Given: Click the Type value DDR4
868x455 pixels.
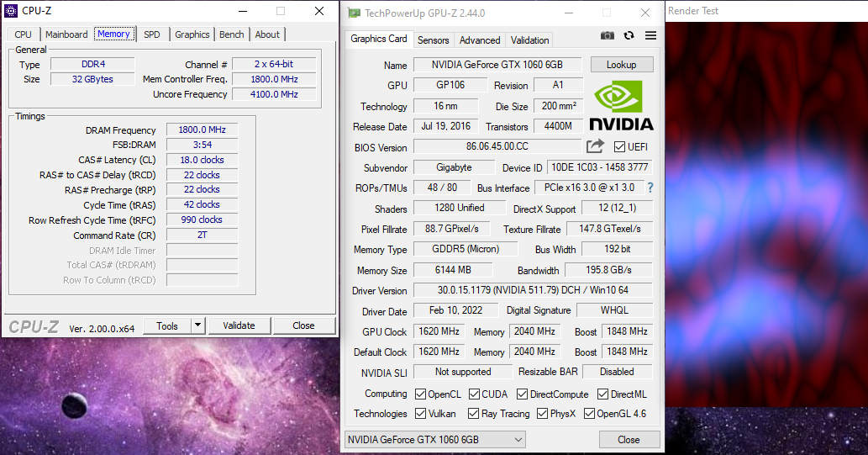Looking at the screenshot, I should pyautogui.click(x=92, y=64).
